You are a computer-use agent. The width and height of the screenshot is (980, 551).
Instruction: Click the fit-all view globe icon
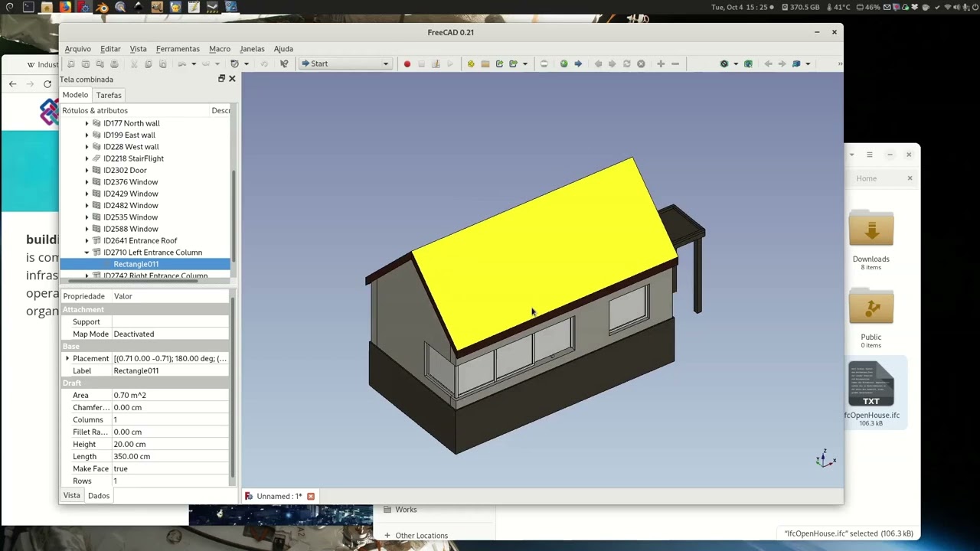pos(748,64)
